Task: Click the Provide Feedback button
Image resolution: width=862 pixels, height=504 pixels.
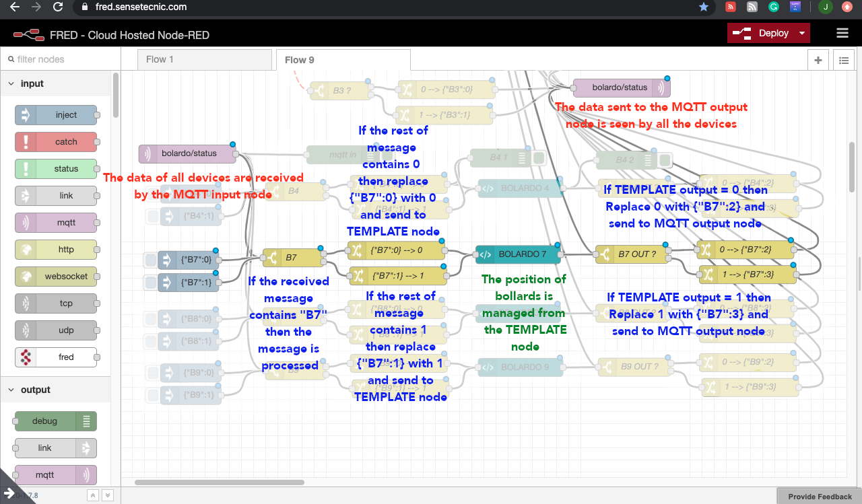Action: click(818, 497)
